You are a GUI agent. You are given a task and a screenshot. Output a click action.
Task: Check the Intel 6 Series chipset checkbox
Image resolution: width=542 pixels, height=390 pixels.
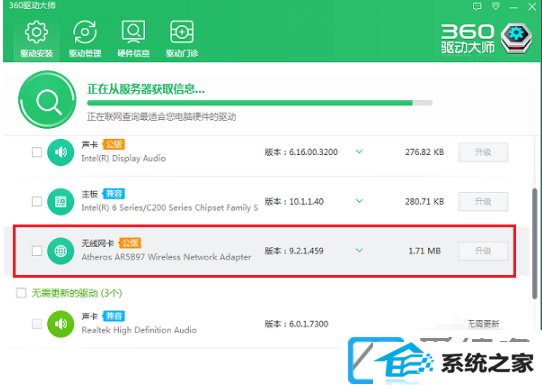37,201
